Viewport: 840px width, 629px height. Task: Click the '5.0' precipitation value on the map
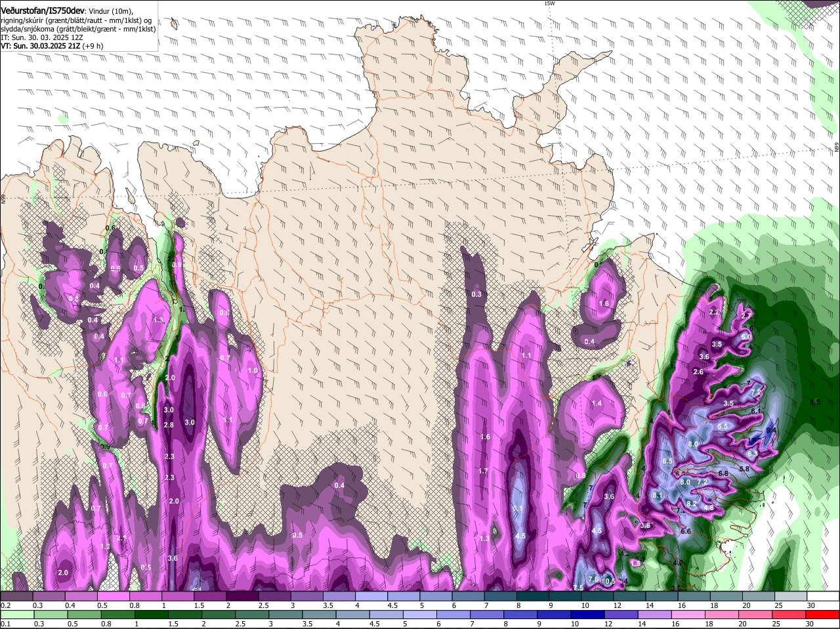tap(746, 337)
